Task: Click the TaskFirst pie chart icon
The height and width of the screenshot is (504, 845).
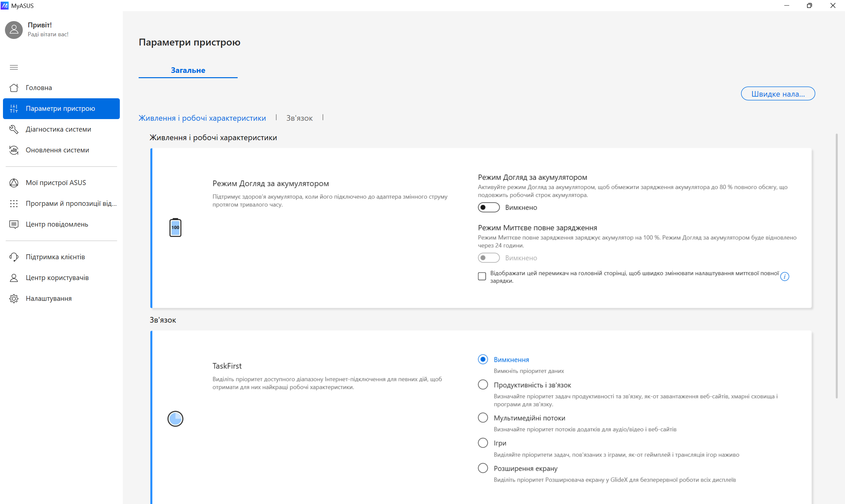Action: coord(175,419)
